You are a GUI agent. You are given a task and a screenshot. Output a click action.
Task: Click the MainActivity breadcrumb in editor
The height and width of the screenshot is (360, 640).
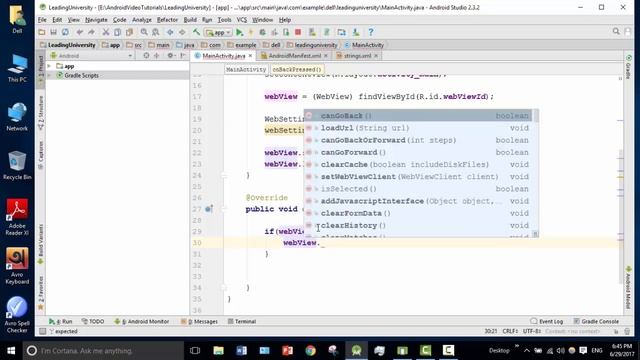tap(246, 69)
